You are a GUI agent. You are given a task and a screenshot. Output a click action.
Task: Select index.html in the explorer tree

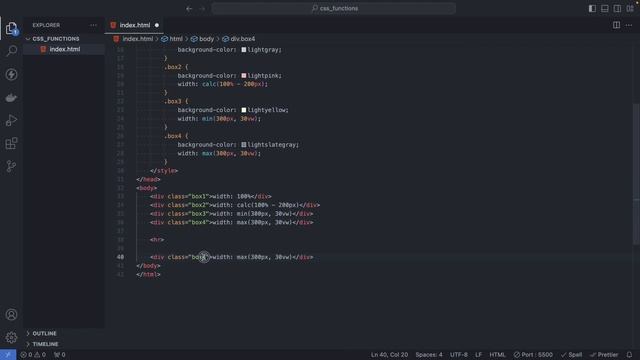[x=64, y=49]
